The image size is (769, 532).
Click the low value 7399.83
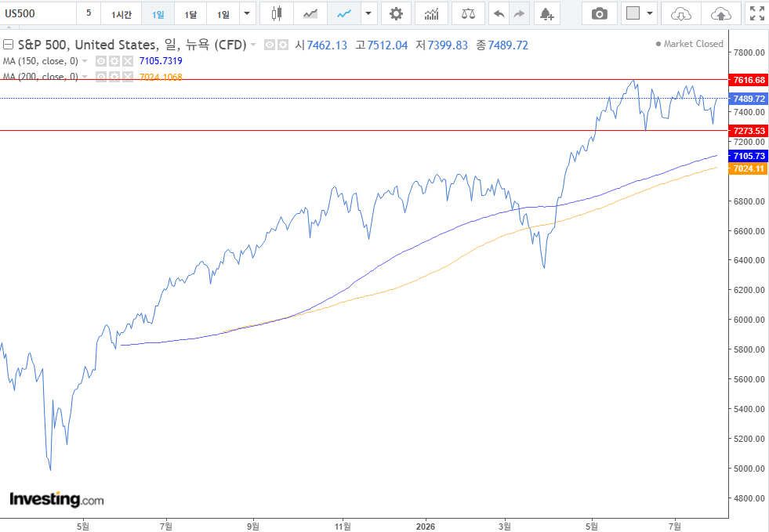pos(448,45)
